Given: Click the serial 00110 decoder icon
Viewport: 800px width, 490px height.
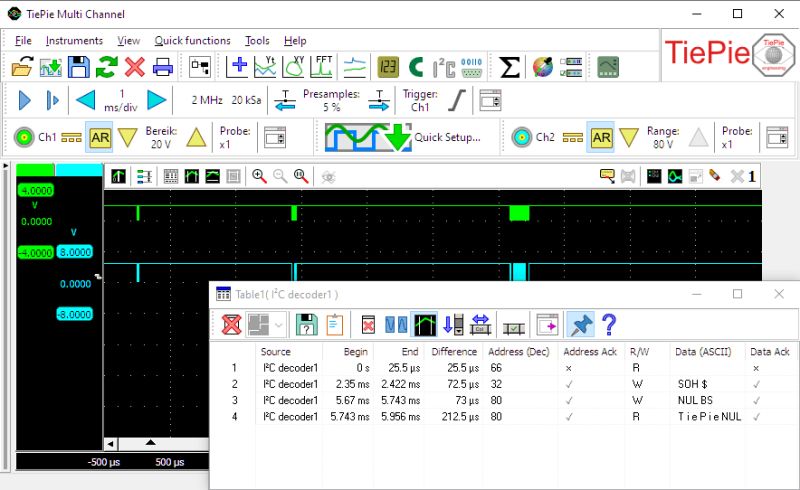Looking at the screenshot, I should click(471, 67).
